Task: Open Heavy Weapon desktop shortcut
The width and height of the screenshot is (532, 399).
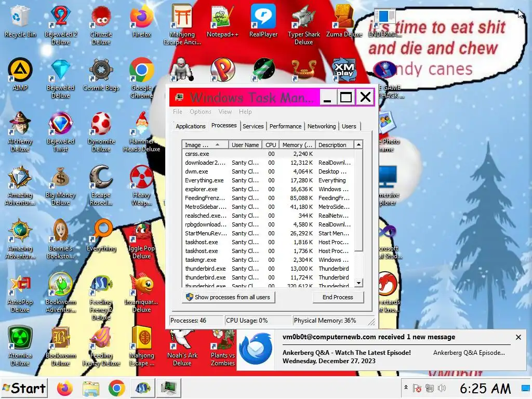Action: [x=141, y=186]
